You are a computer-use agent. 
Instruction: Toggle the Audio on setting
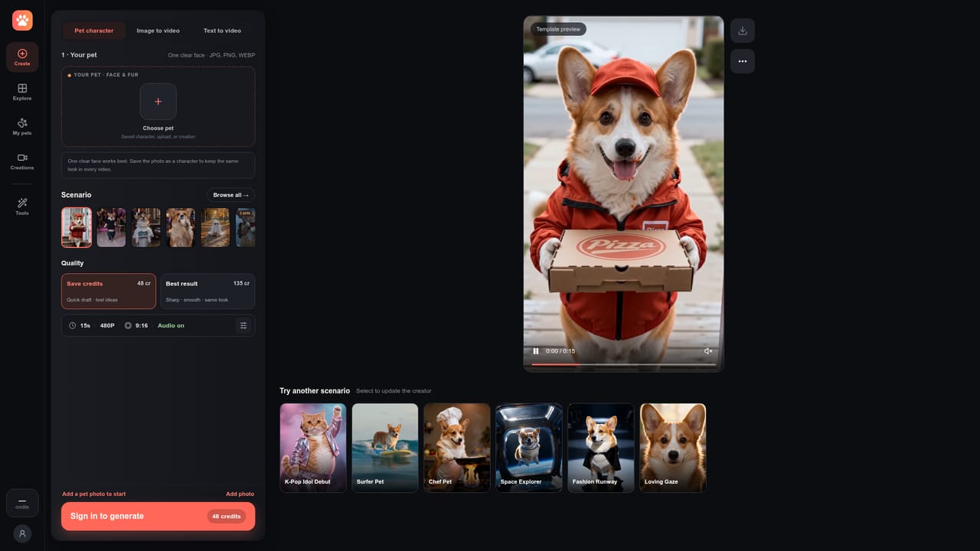(171, 325)
